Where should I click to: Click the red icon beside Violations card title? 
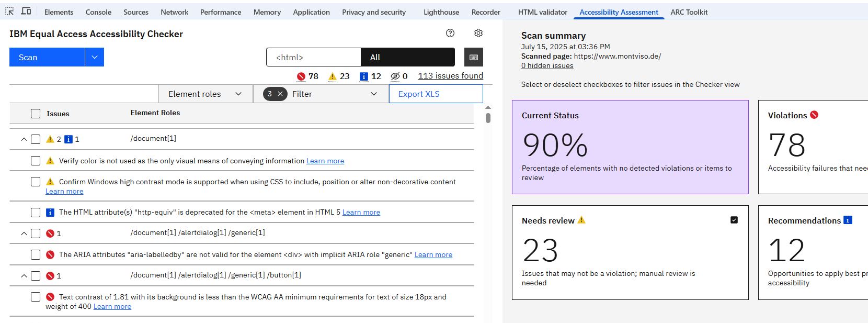(814, 115)
